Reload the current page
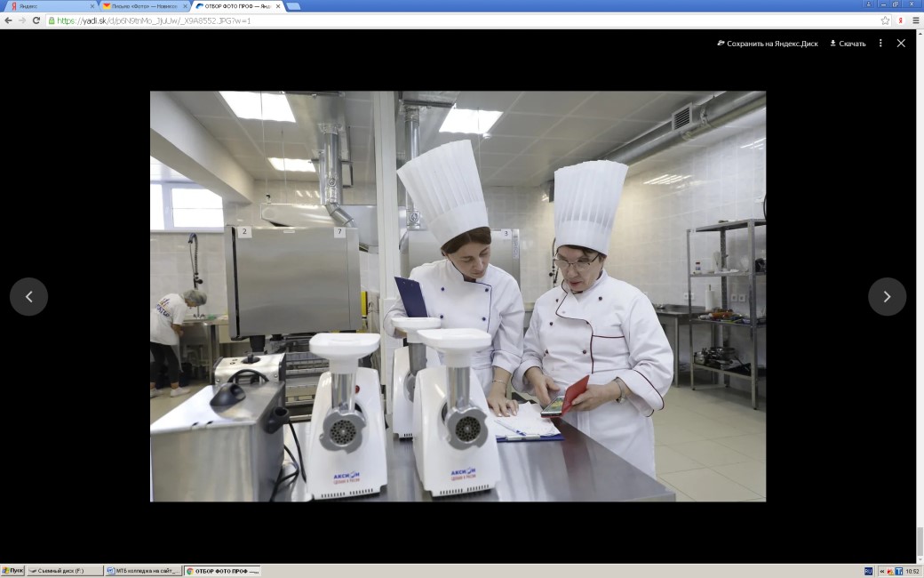The image size is (924, 578). [36, 20]
